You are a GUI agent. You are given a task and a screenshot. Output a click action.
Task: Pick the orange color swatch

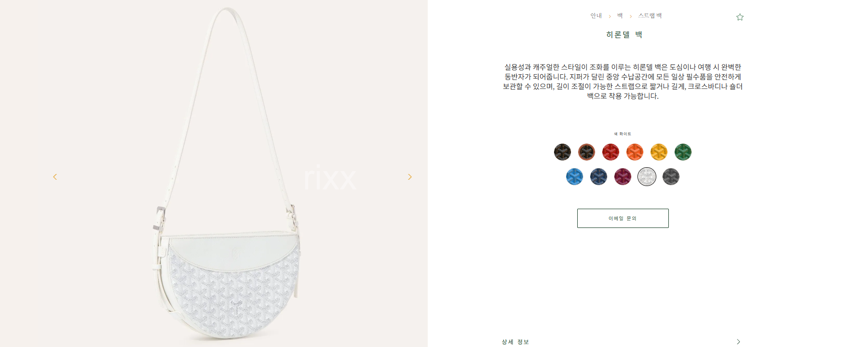[x=635, y=152]
